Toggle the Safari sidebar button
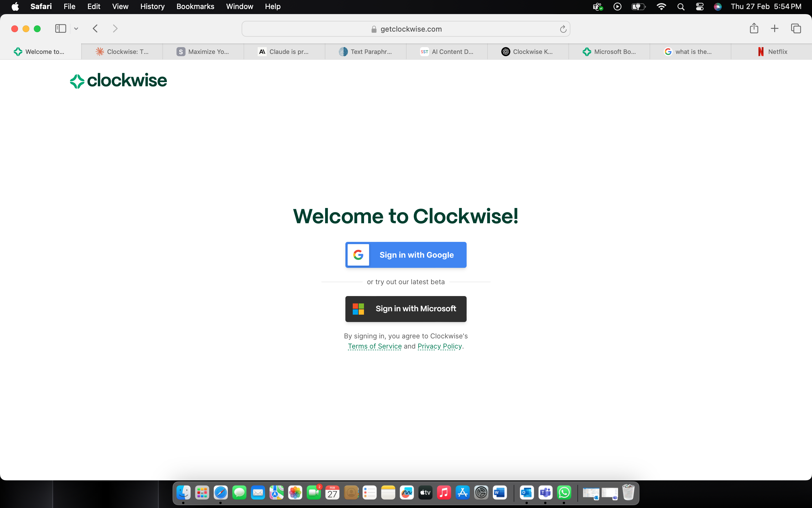Screen dimensions: 812x508 (x=60, y=29)
